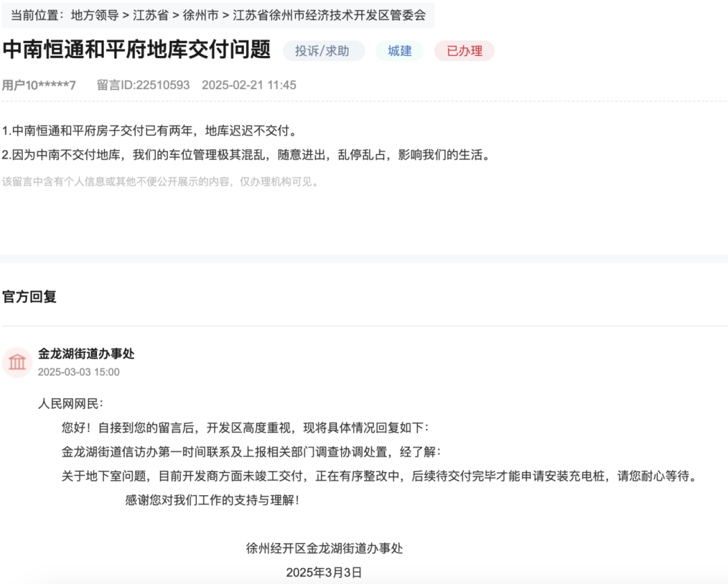Open 江苏省徐州市经济技术开发区管委会 breadcrumb link
The width and height of the screenshot is (728, 584).
[329, 15]
